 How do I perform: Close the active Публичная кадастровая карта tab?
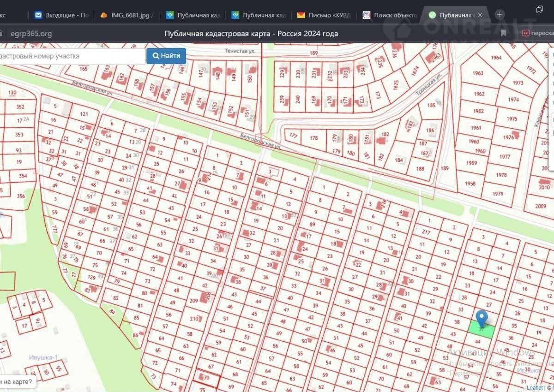point(480,15)
